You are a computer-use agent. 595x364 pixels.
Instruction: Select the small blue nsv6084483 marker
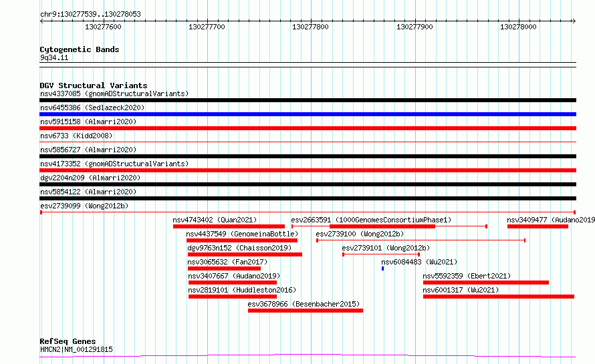click(383, 268)
